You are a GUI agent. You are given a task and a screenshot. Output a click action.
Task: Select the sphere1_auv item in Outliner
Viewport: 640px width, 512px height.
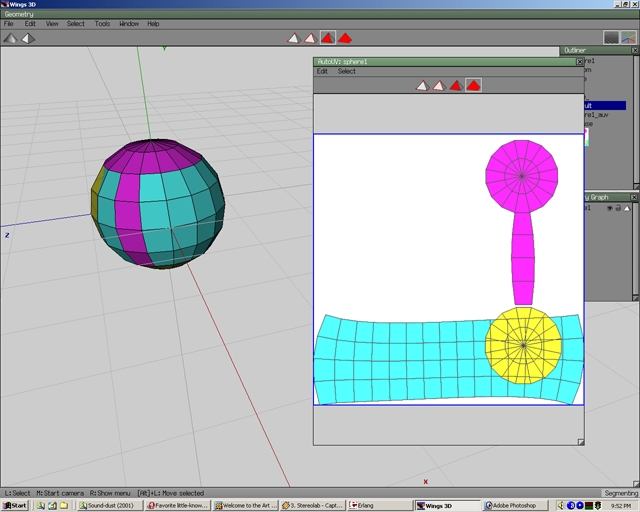597,115
